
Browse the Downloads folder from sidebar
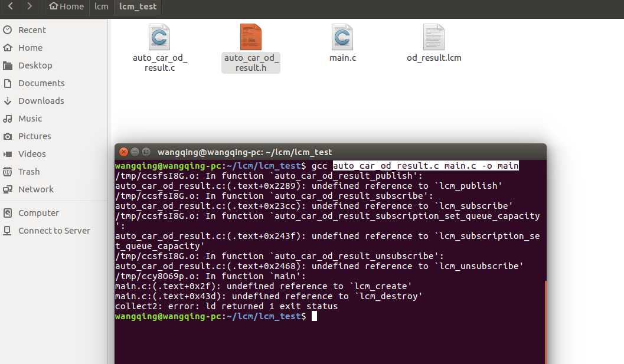(x=38, y=100)
